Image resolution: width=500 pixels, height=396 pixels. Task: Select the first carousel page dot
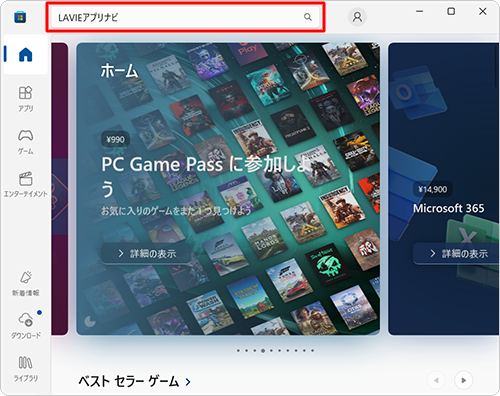click(x=238, y=351)
